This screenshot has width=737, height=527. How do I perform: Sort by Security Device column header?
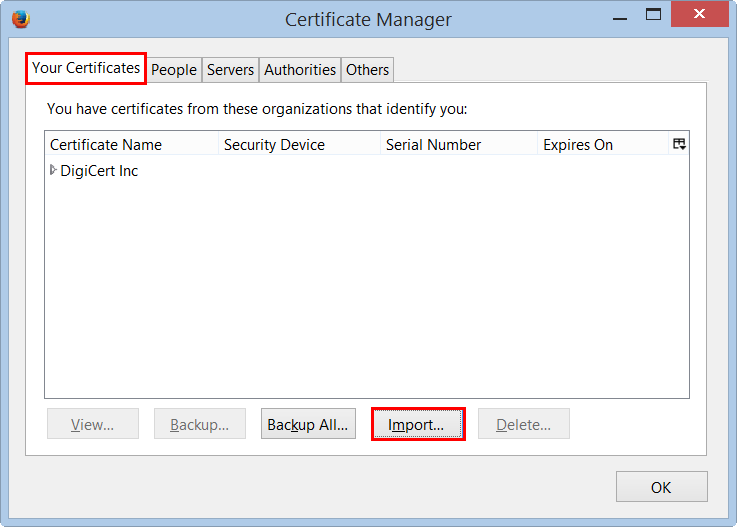pyautogui.click(x=298, y=145)
